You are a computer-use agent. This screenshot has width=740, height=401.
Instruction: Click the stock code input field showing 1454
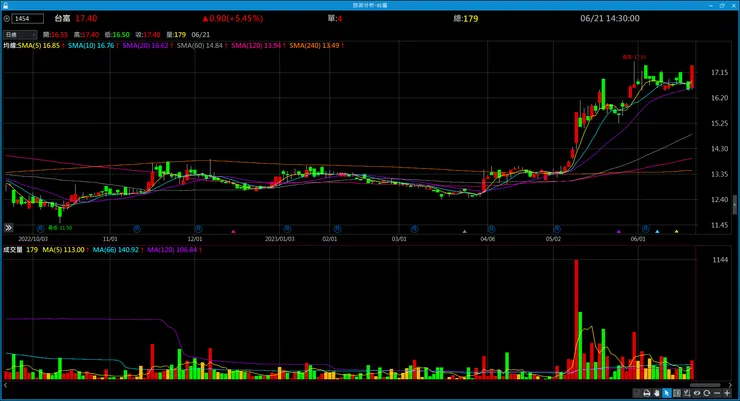(x=28, y=19)
